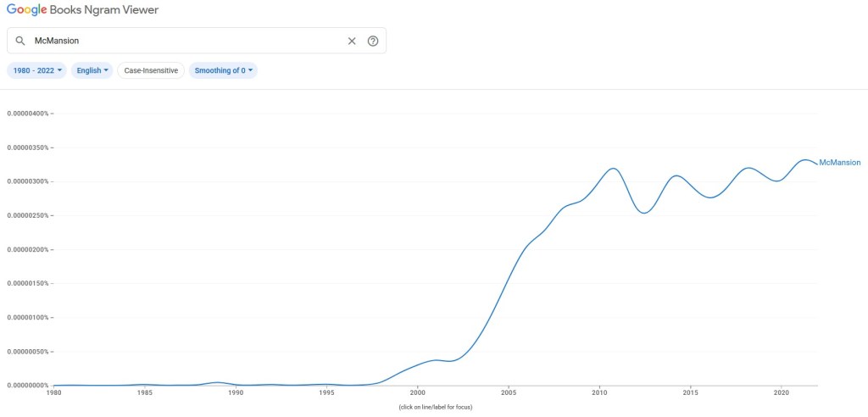
Task: Click the McMansion line label
Action: tap(839, 163)
